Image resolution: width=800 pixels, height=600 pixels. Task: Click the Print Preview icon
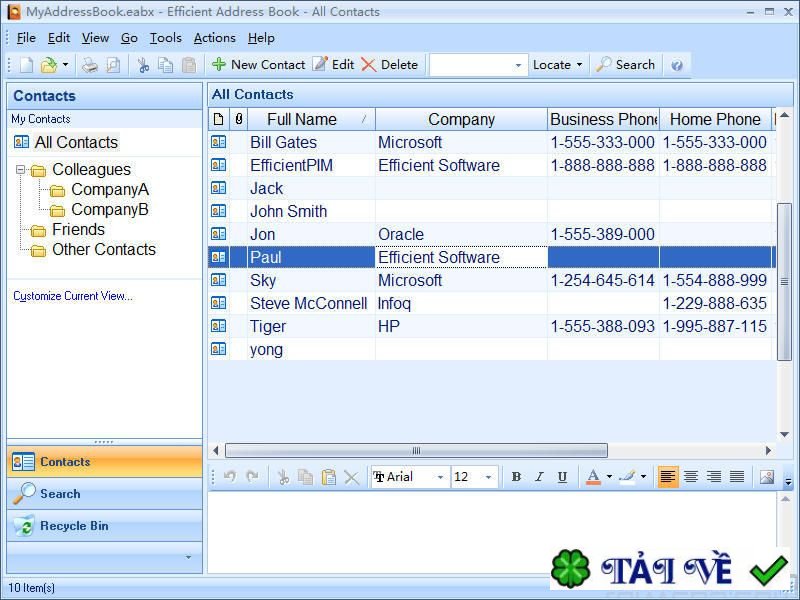(113, 65)
